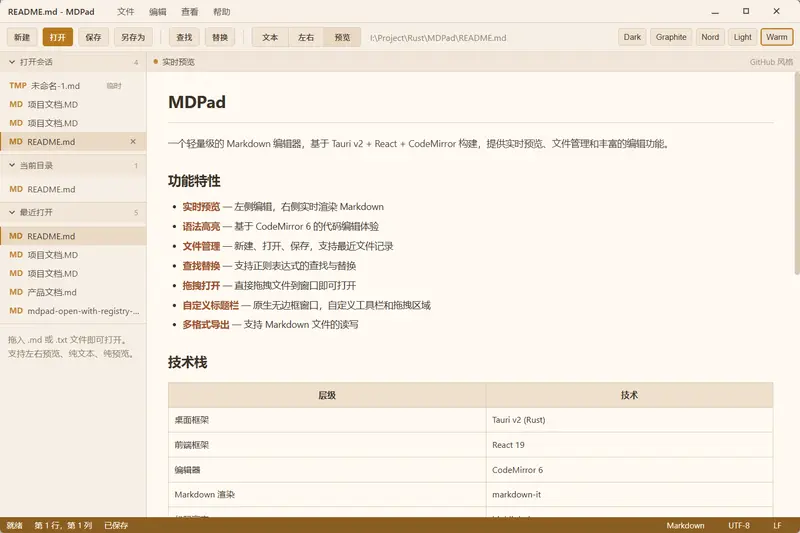Open the 帮助 menu
The height and width of the screenshot is (533, 800).
tap(221, 12)
